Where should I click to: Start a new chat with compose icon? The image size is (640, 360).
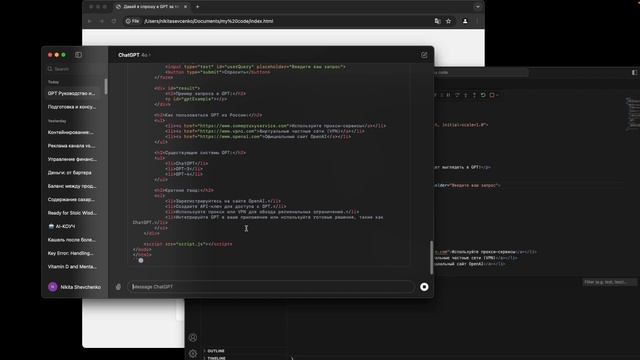pos(424,55)
